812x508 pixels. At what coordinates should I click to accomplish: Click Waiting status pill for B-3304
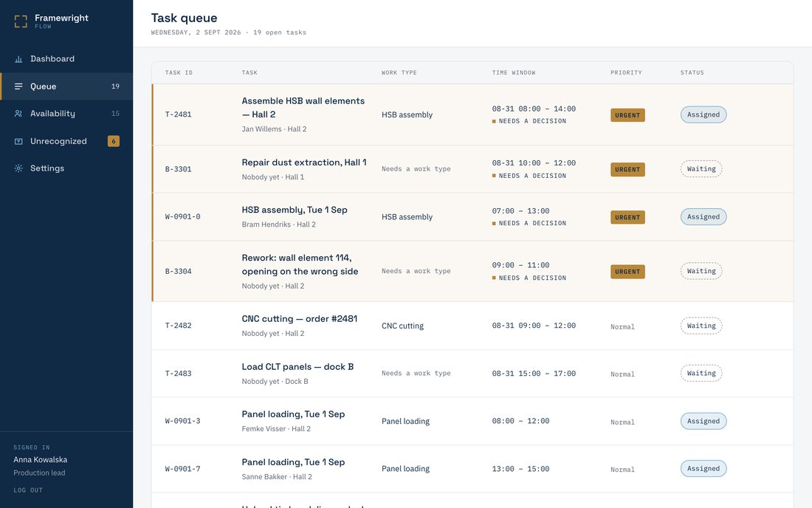click(701, 271)
